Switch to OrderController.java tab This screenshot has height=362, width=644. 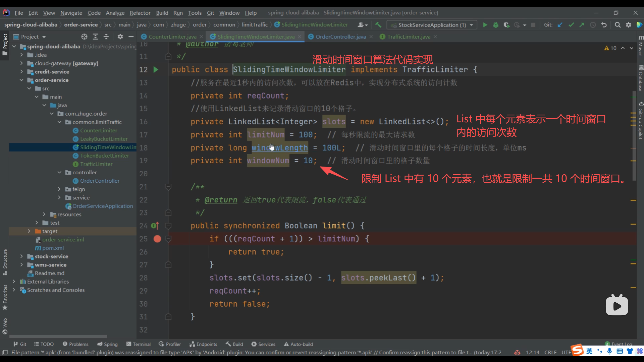pyautogui.click(x=340, y=37)
